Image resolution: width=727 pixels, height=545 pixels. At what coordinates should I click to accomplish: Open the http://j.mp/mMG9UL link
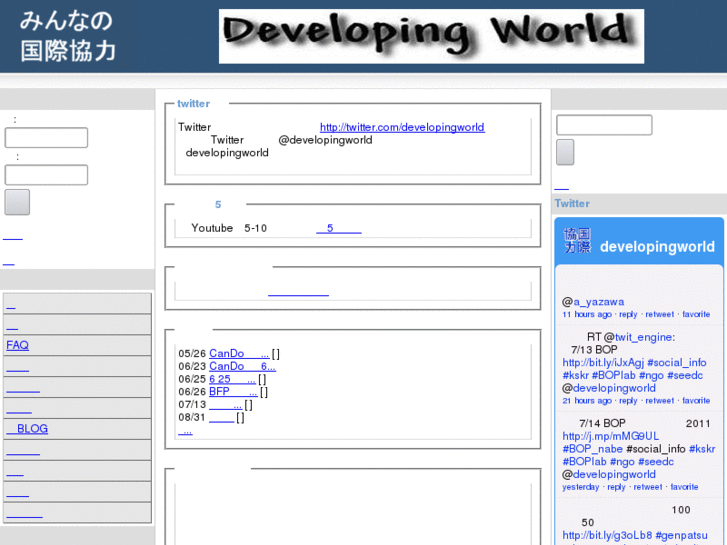click(610, 436)
